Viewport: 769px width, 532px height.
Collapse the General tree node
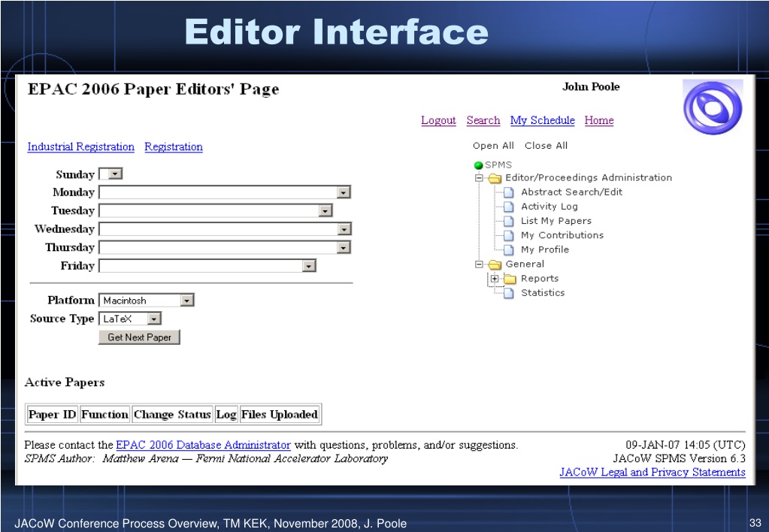[x=479, y=264]
